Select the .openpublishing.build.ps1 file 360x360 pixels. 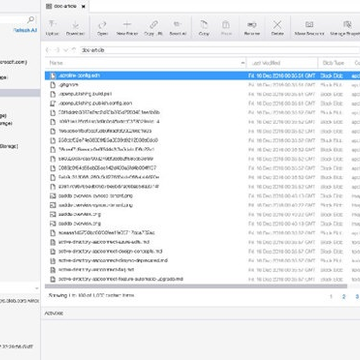pyautogui.click(x=85, y=94)
